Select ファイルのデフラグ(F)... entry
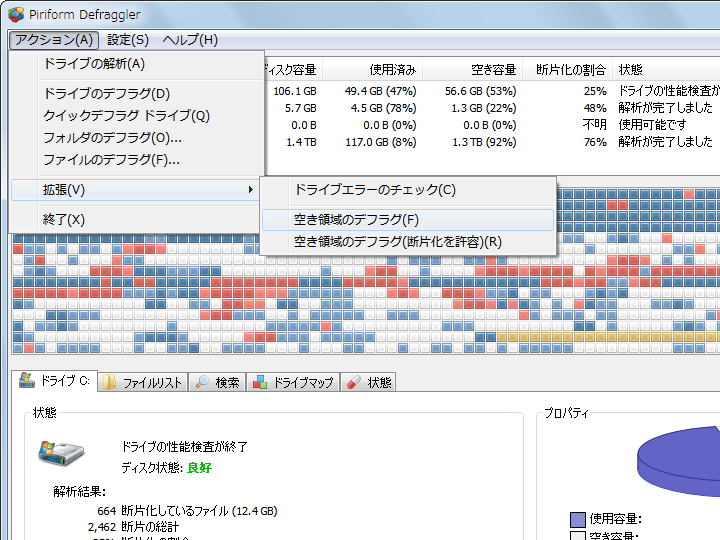720x540 pixels. [137, 160]
